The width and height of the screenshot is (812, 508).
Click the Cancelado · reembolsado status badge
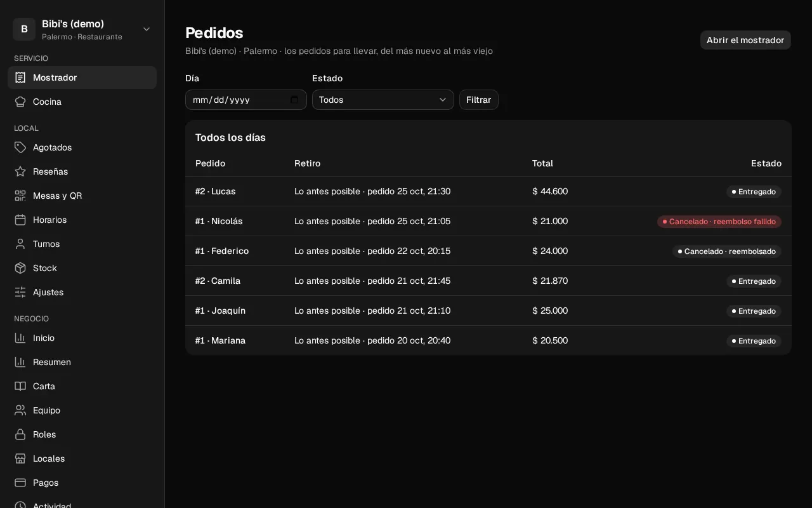point(727,251)
